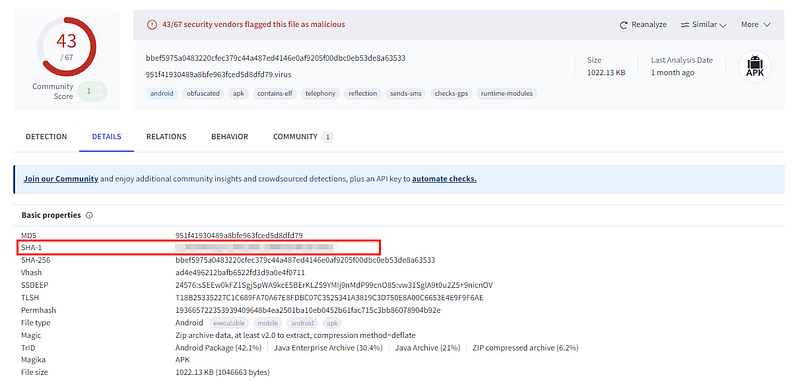The image size is (800, 390).
Task: Select the Details tab
Action: 107,137
